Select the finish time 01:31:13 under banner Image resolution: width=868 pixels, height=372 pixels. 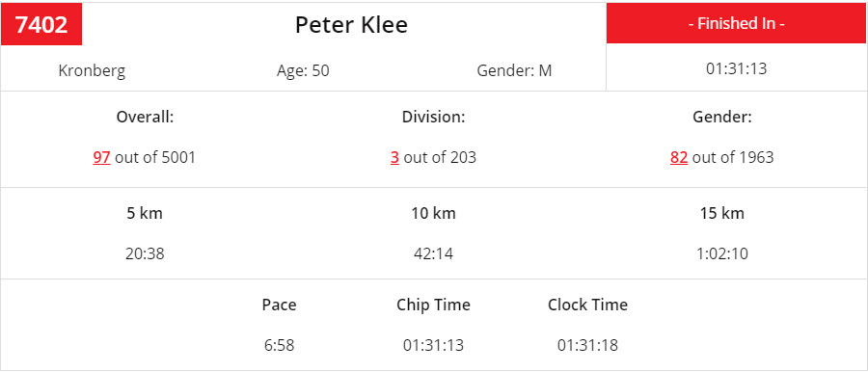[736, 69]
